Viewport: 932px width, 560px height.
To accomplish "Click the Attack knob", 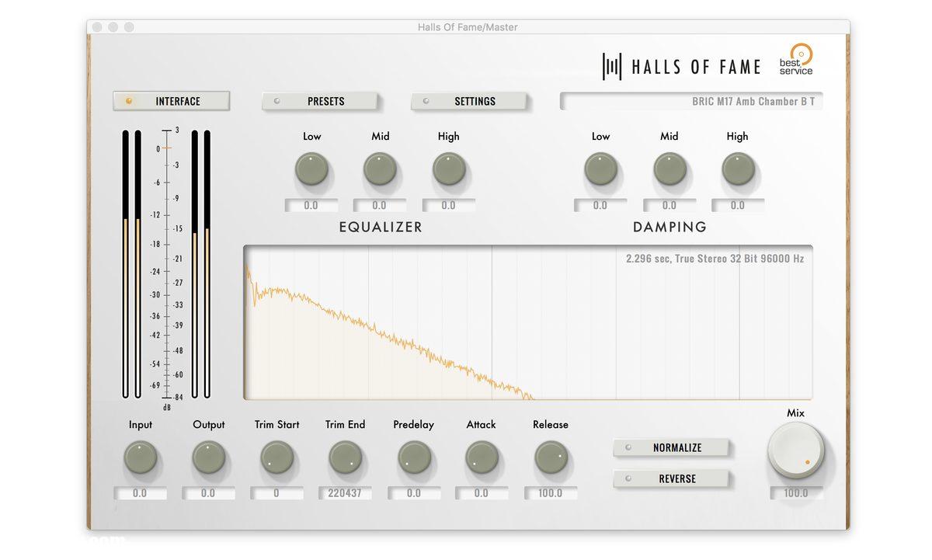I will (x=482, y=457).
